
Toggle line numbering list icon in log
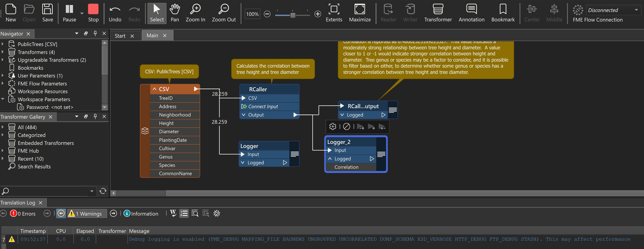pos(184,213)
